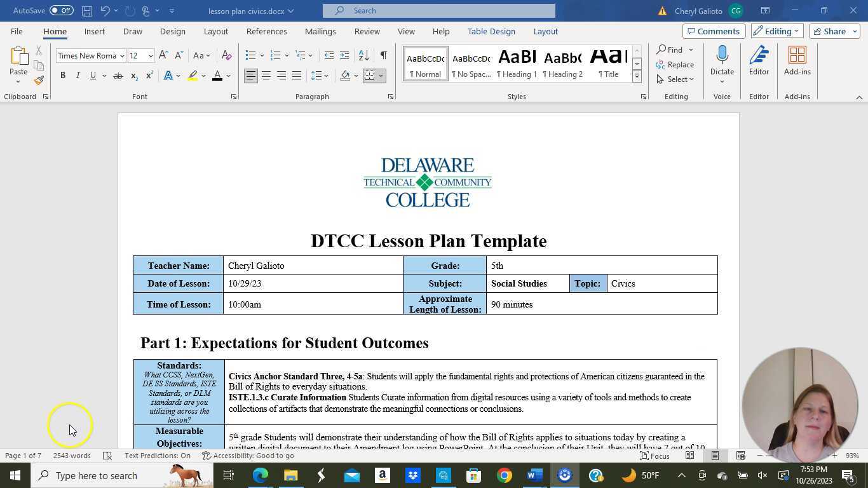Toggle bold formatting
This screenshot has height=488, width=868.
[63, 76]
